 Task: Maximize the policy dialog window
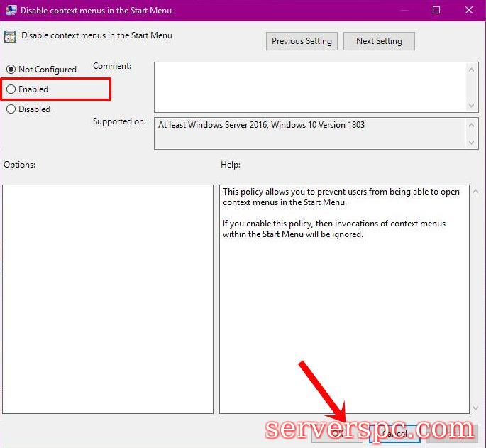436,11
